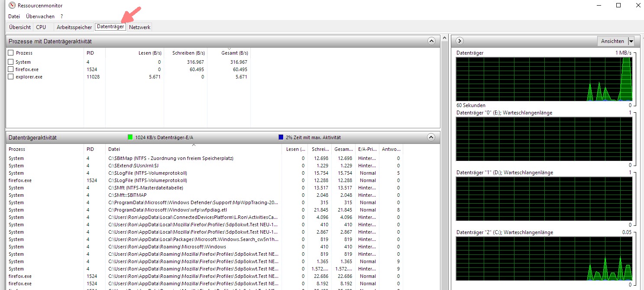Viewport: 644px width, 290px height.
Task: Click the Datenträger total graph
Action: pyautogui.click(x=544, y=79)
